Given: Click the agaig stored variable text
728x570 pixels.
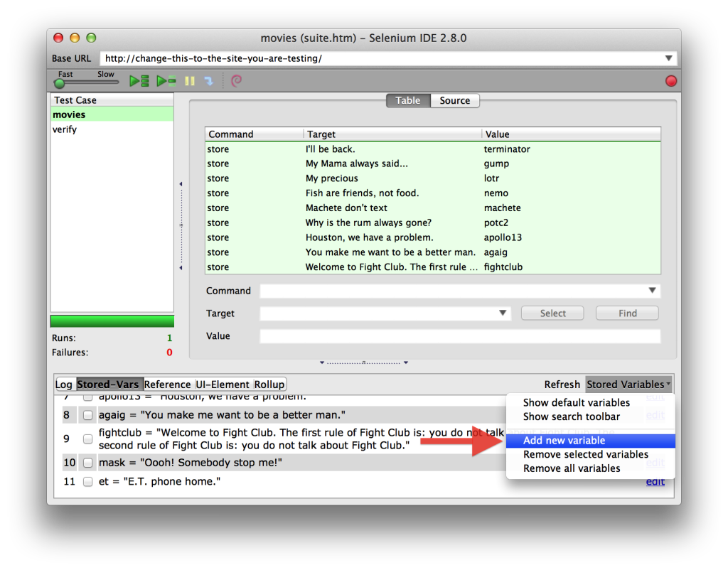Looking at the screenshot, I should tap(222, 415).
